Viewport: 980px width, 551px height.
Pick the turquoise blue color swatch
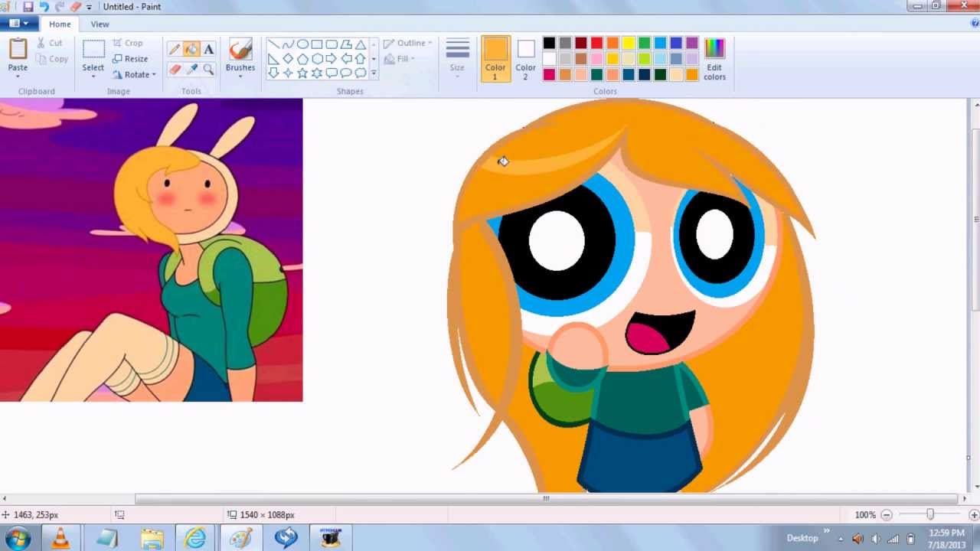[661, 44]
